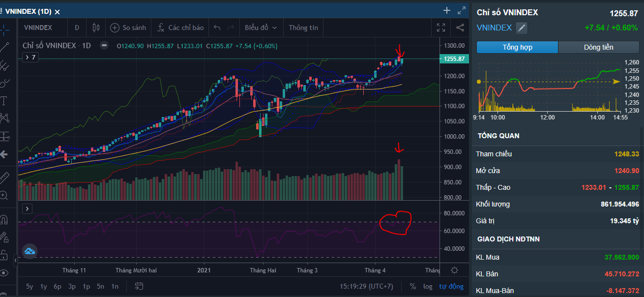Screen dimensions: 644x297
Task: Select the trend line drawing tool
Action: [4, 47]
